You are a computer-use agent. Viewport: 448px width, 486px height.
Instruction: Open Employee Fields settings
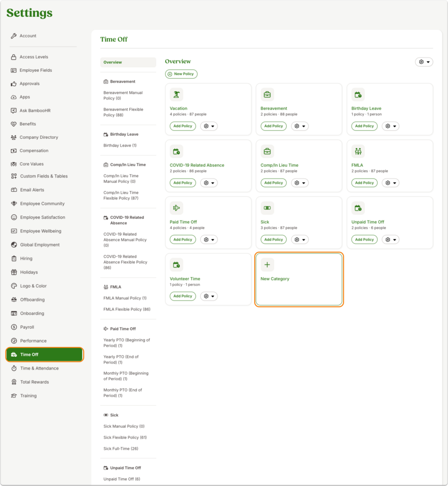tap(36, 70)
